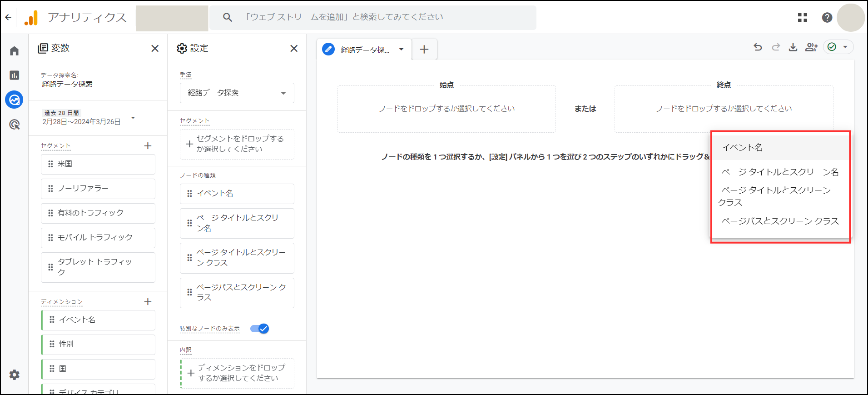The image size is (868, 395).
Task: Open the Advertising icon in sidebar
Action: coord(15,124)
